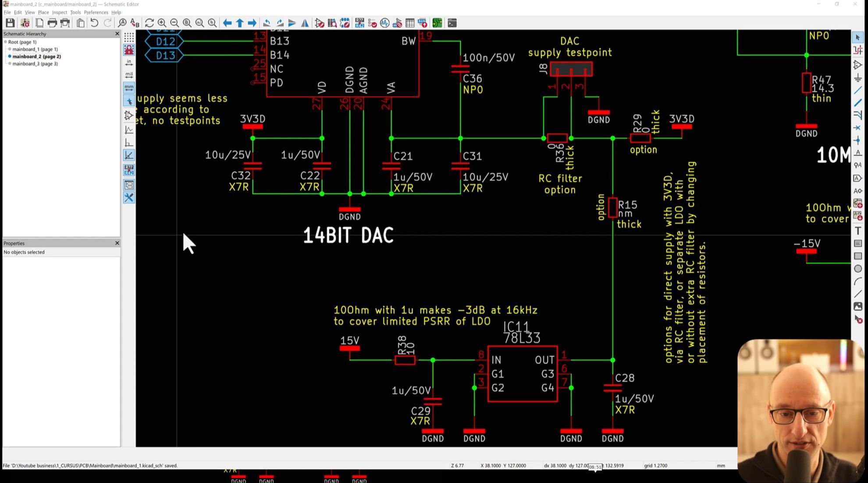Open PCB editor from toolbar
This screenshot has height=483, width=868.
[x=437, y=23]
